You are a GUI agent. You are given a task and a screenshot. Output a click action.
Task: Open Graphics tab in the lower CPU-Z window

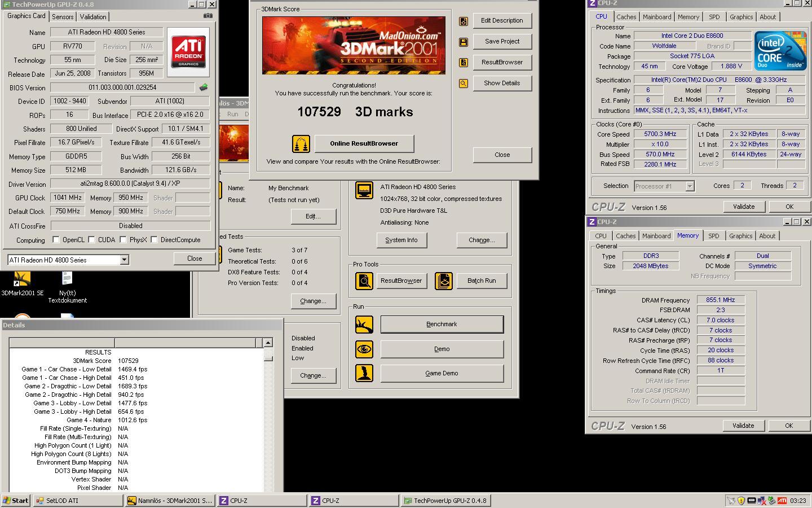[740, 236]
